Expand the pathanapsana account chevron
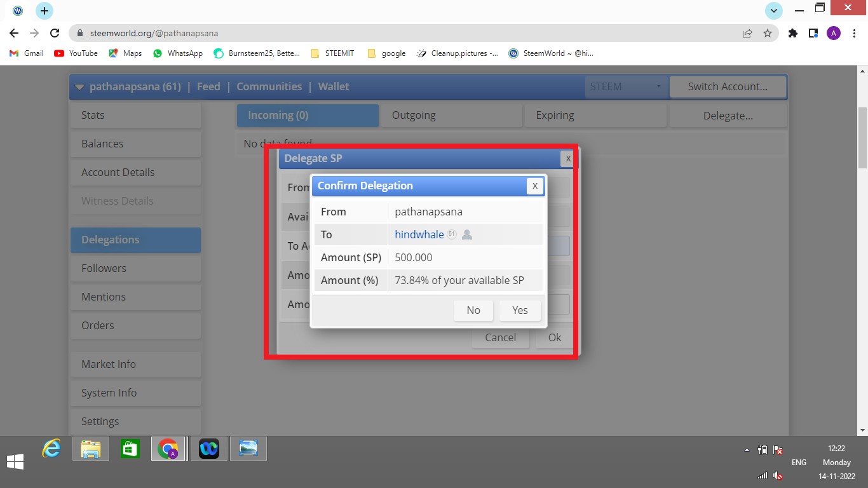 [x=79, y=86]
